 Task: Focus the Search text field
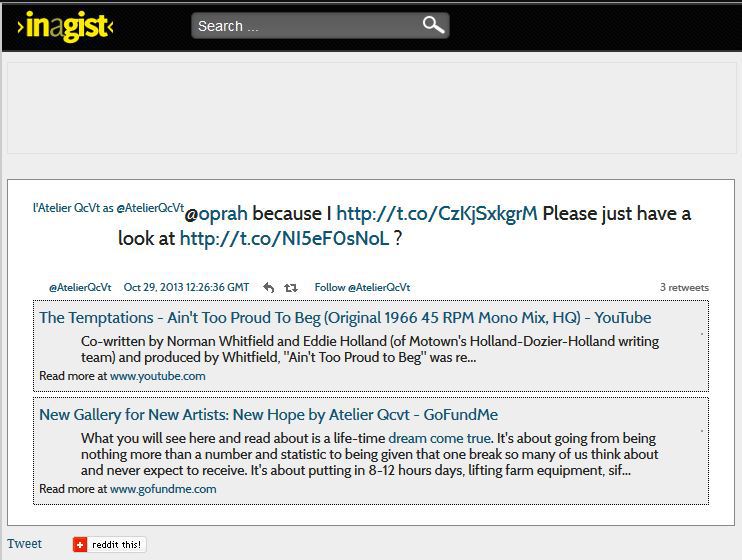305,26
